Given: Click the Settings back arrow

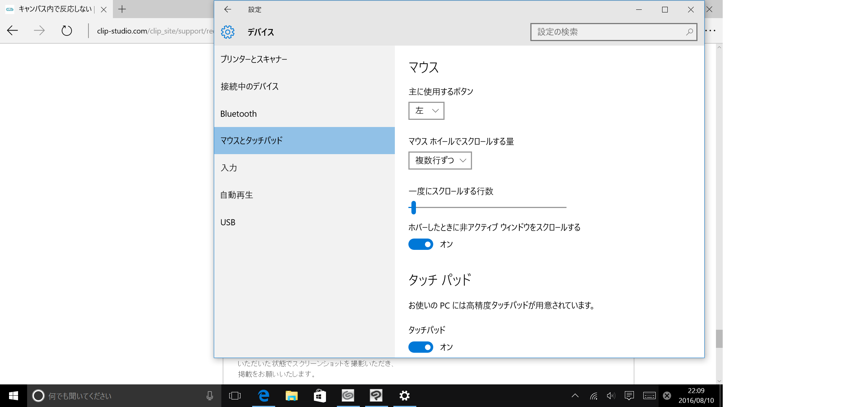Looking at the screenshot, I should click(x=227, y=9).
